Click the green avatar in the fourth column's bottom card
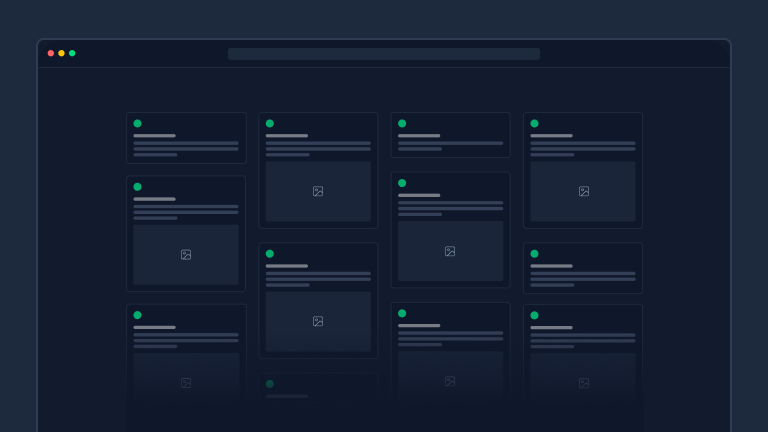The image size is (768, 432). 534,315
